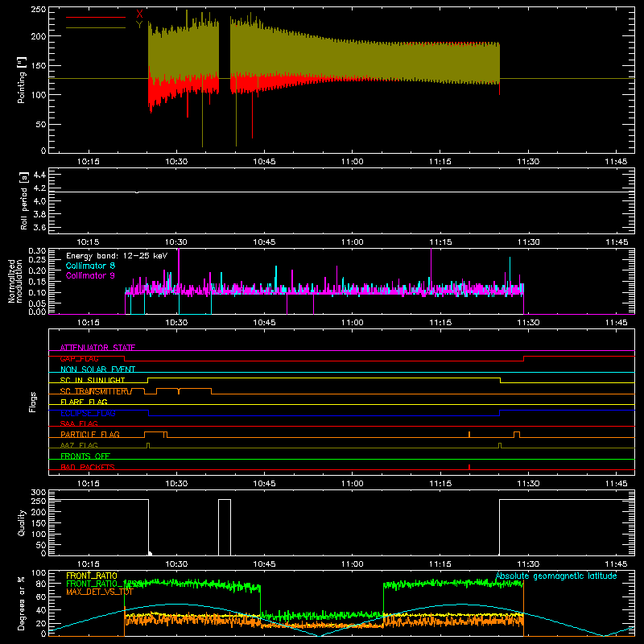Select the Collimator 9 legend entry
The image size is (644, 644).
click(90, 275)
